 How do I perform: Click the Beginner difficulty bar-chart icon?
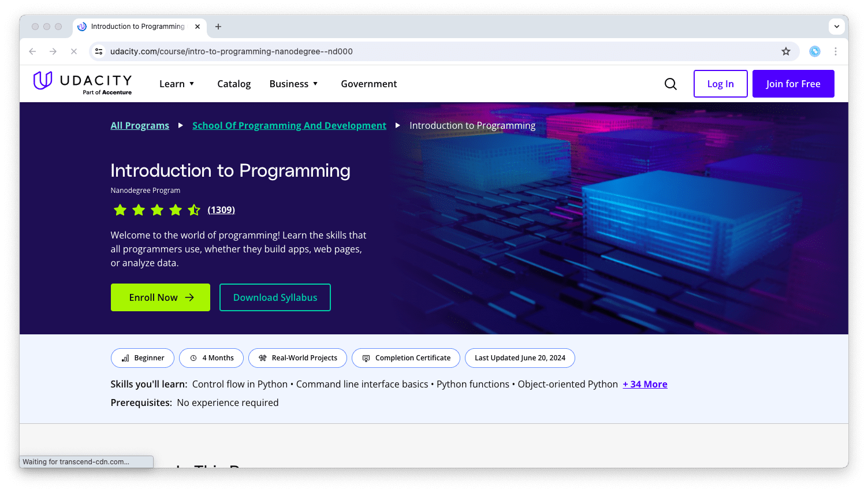coord(125,358)
